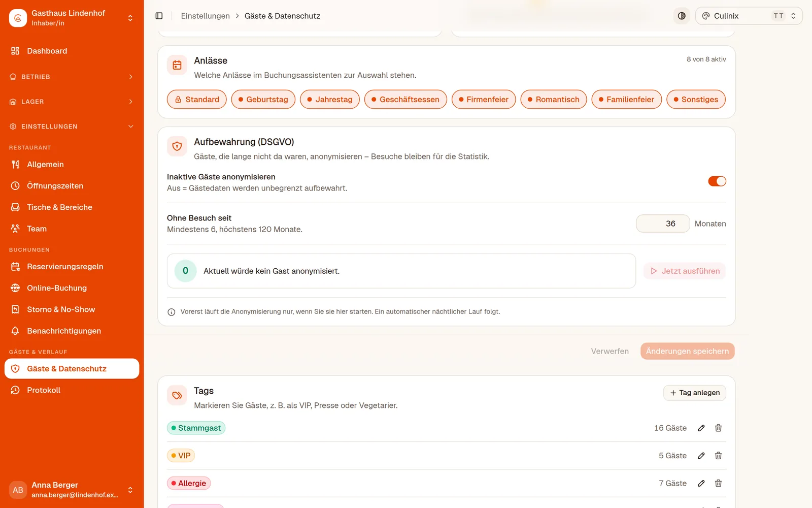Click the Anlässe calendar icon
This screenshot has width=812, height=508.
177,65
